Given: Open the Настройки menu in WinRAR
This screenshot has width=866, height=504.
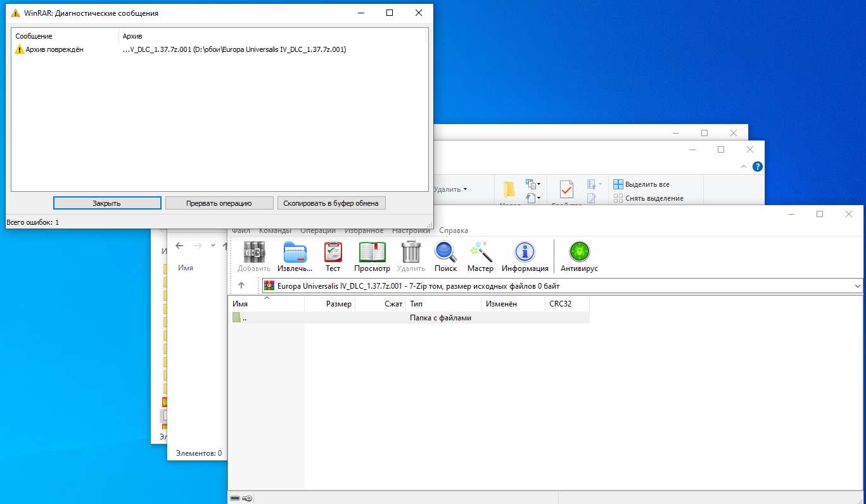Looking at the screenshot, I should tap(411, 230).
